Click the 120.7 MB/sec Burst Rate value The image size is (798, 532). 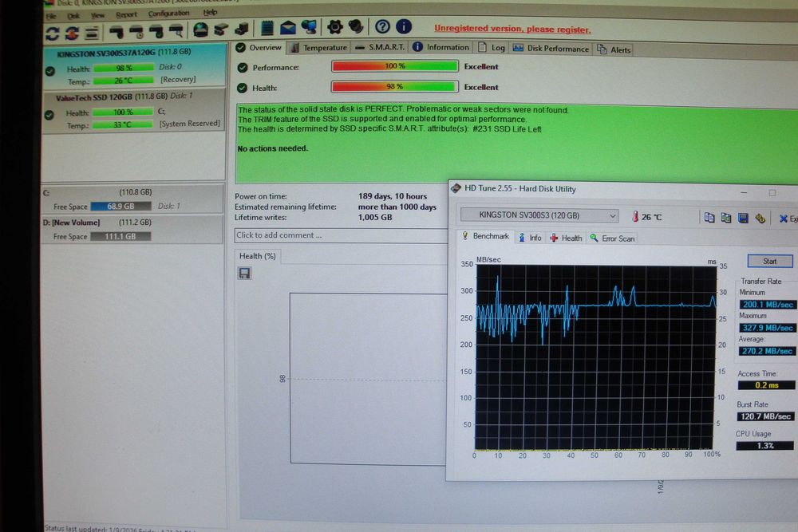tap(765, 416)
